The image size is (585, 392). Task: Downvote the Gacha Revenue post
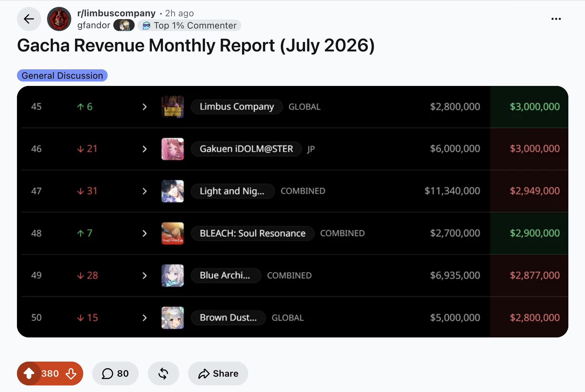tap(71, 373)
